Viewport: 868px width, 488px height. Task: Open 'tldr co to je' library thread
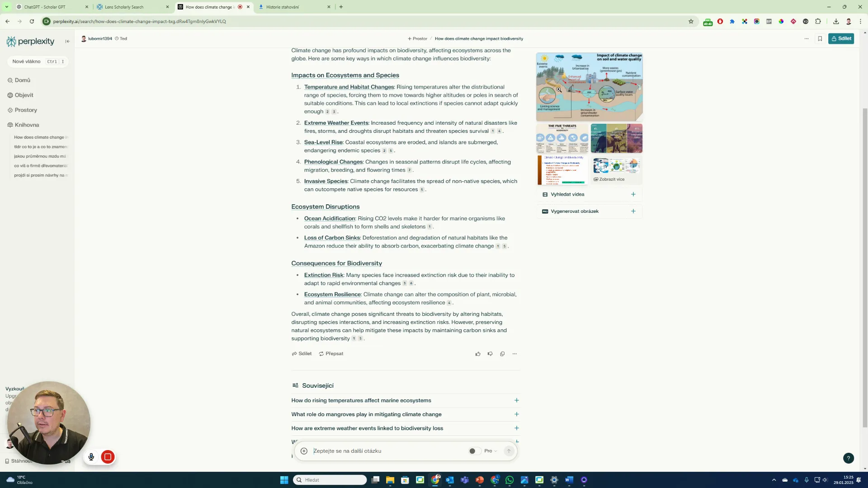tap(41, 147)
